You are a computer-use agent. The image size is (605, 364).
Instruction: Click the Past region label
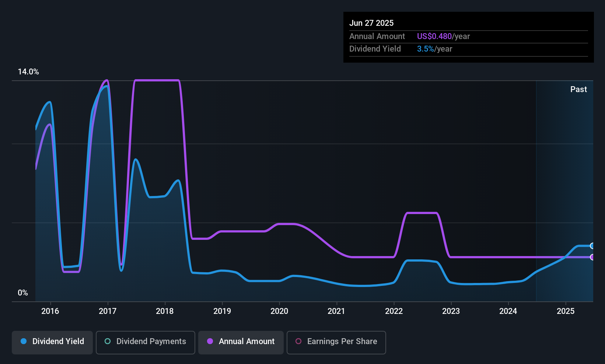tap(578, 90)
